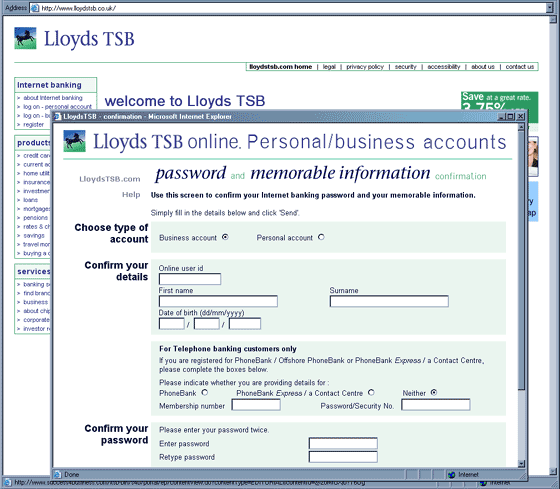
Task: Click the savings sidebar link
Action: coord(34,235)
